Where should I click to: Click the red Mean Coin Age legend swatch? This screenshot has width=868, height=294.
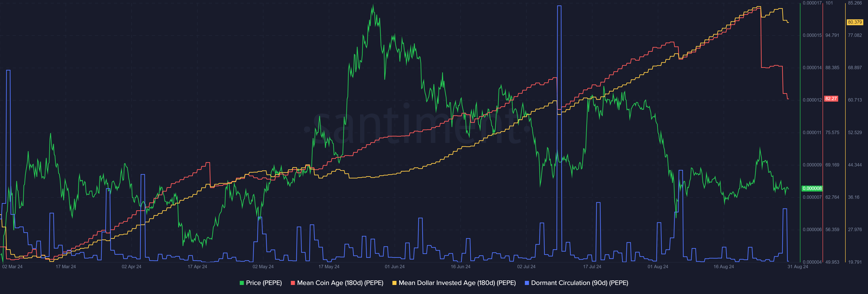tap(293, 283)
